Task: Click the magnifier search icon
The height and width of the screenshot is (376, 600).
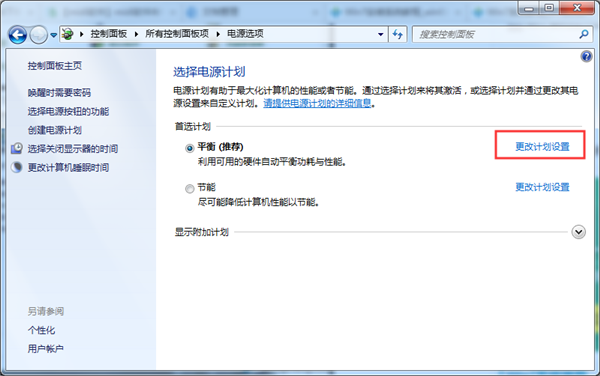Action: click(584, 34)
